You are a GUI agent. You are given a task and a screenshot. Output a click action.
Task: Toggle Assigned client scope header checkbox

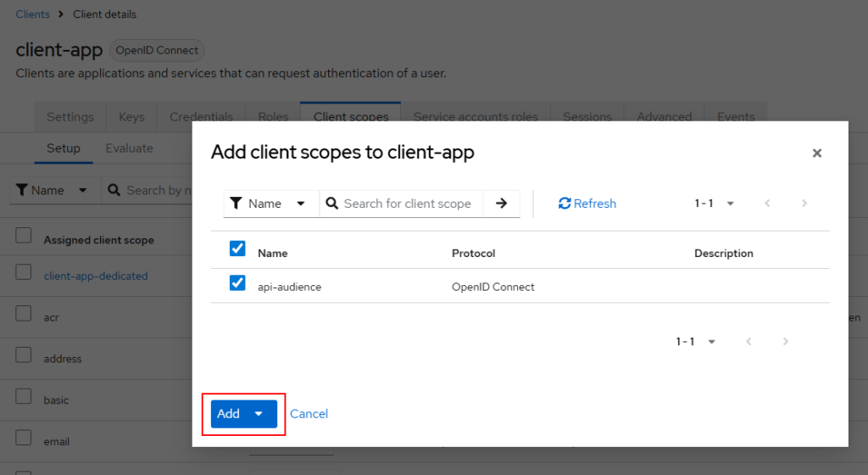[23, 235]
